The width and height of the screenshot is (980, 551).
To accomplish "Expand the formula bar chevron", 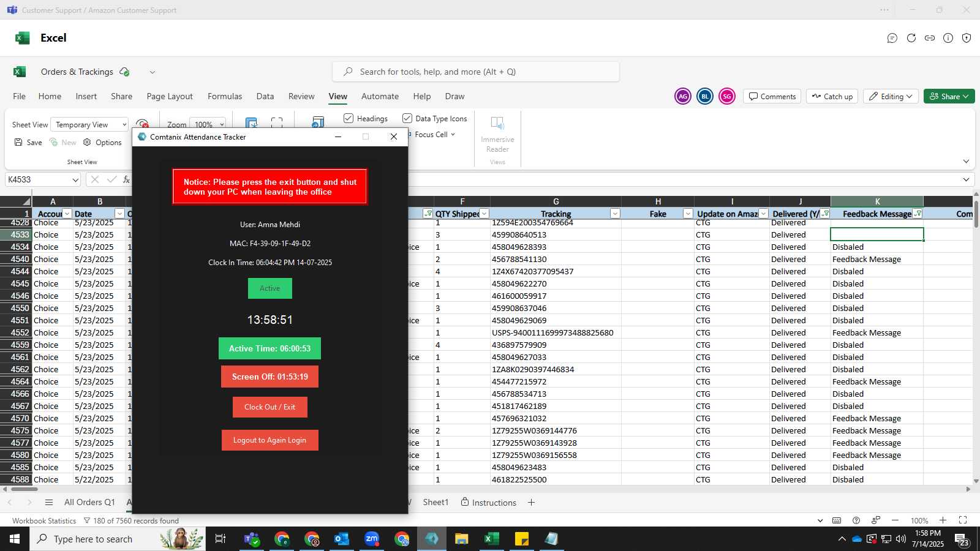I will pos(966,179).
